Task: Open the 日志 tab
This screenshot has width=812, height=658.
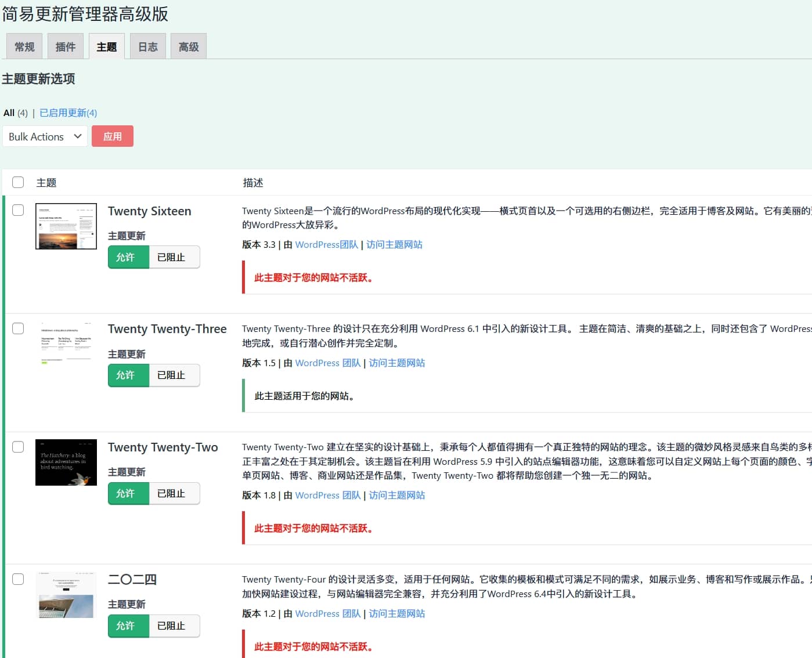Action: tap(148, 47)
